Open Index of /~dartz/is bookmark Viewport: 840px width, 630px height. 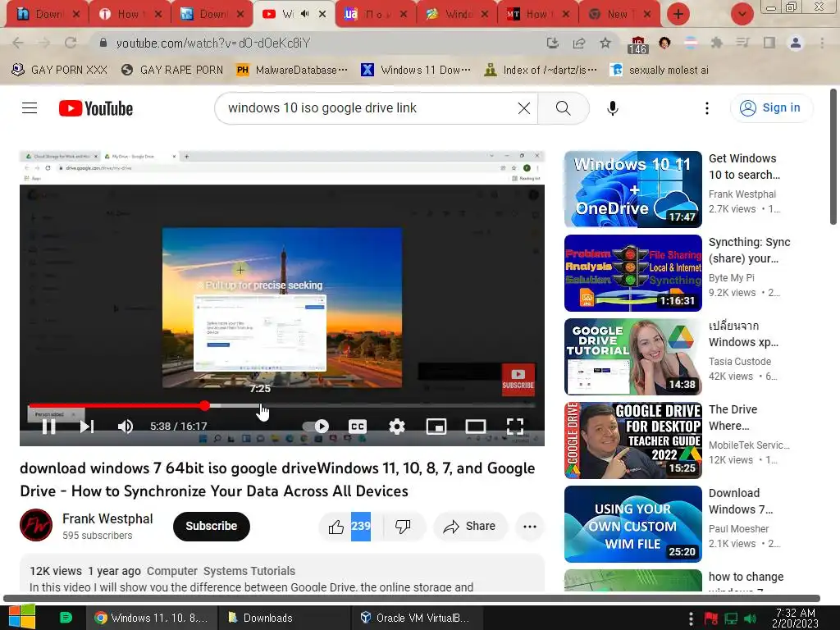tap(540, 71)
